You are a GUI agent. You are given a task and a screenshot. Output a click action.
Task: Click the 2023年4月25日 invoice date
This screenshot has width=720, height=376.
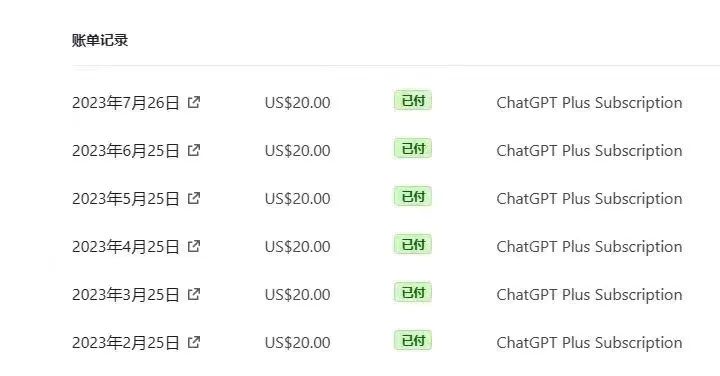tap(125, 247)
